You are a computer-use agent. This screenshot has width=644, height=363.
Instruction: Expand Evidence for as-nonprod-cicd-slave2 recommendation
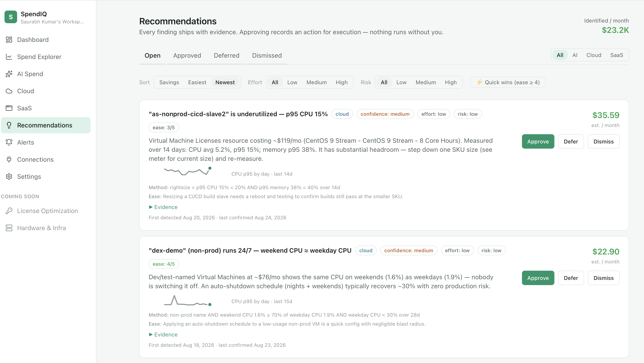click(163, 207)
